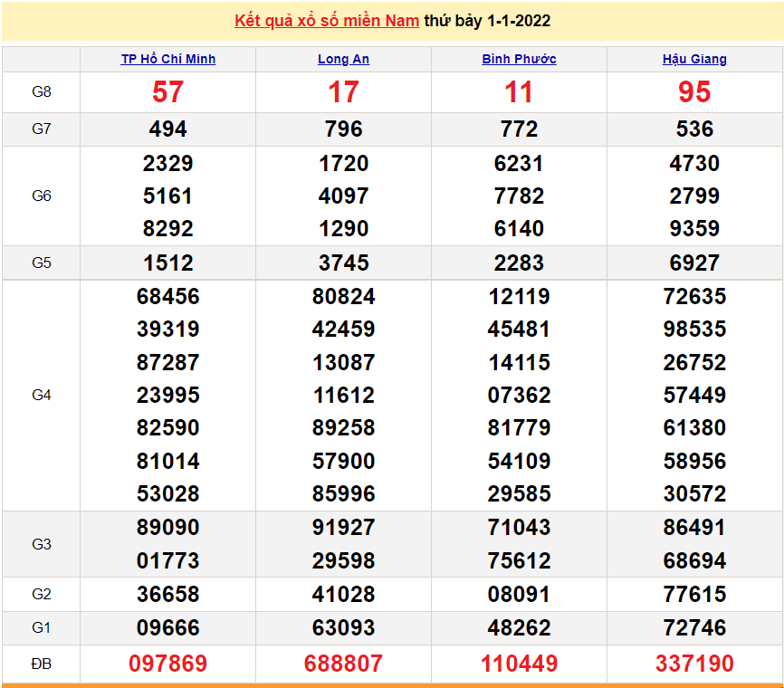Select the special prize 110449
784x688 pixels.
pyautogui.click(x=519, y=664)
